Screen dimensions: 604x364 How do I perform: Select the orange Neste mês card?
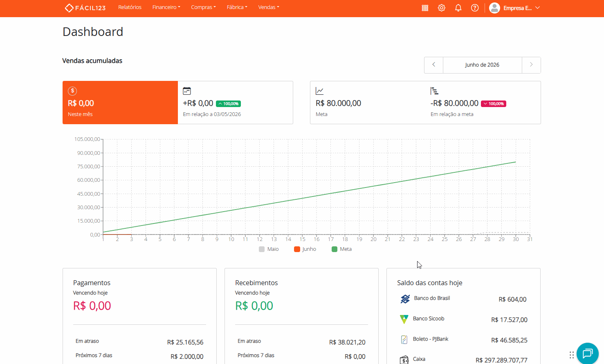[120, 103]
